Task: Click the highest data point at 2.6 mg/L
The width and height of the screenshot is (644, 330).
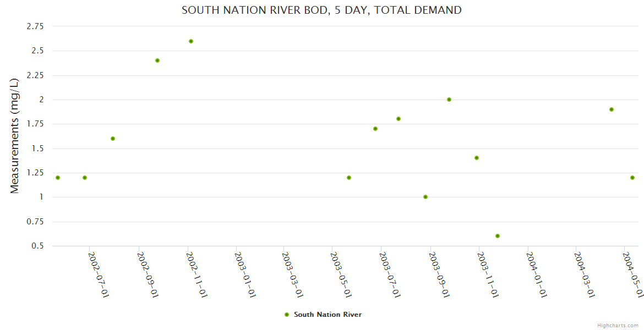Action: (x=191, y=41)
